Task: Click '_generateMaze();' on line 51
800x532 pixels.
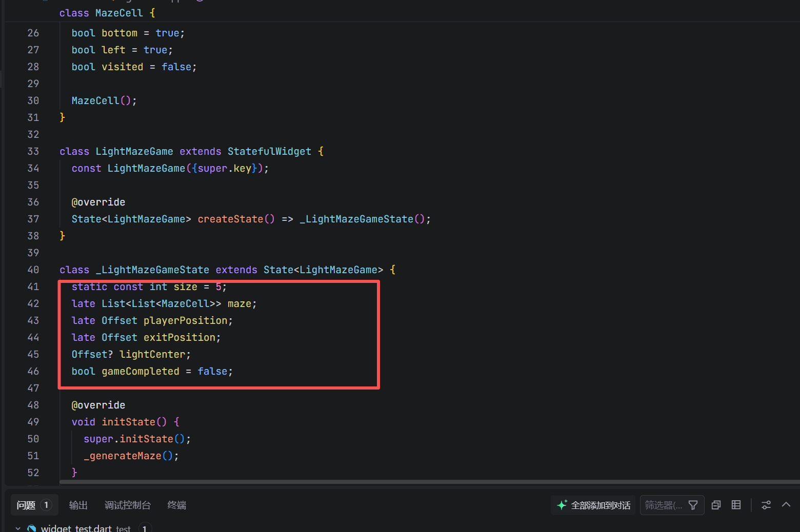Action: pos(131,456)
